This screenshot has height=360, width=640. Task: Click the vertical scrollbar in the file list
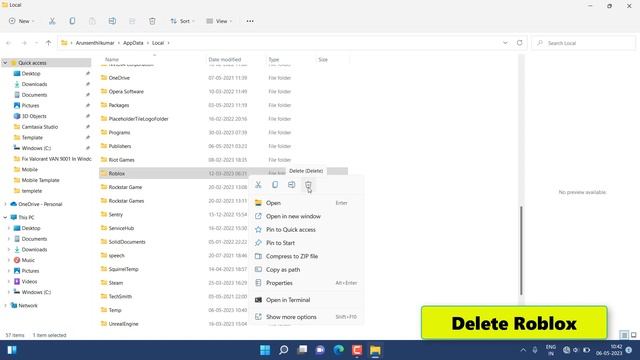tap(521, 250)
